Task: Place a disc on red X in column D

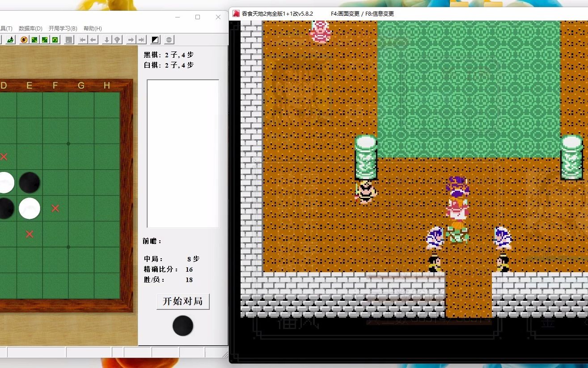Action: [x=4, y=157]
